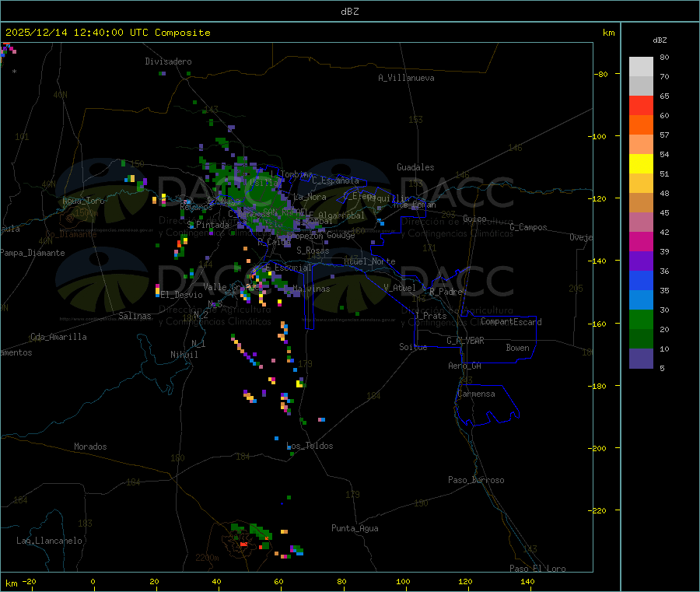Click the J_Prats map label
The image size is (700, 592).
coord(430,316)
